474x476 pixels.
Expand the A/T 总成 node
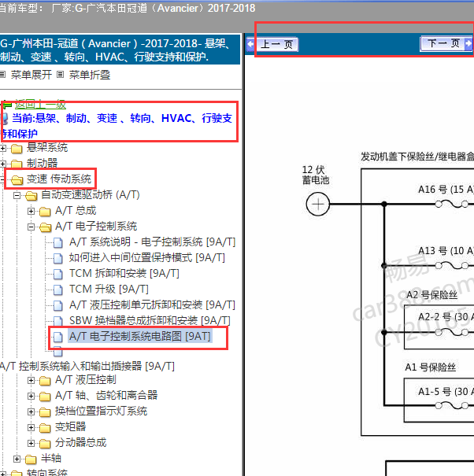pos(31,211)
